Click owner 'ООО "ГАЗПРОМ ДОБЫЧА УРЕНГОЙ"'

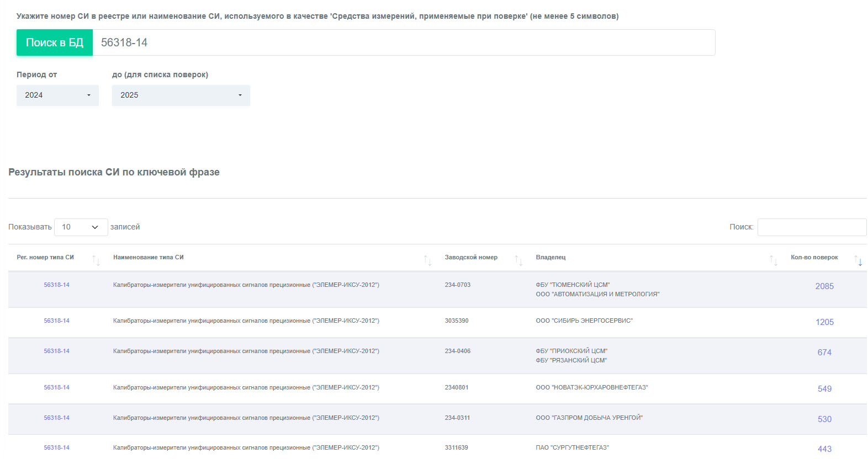point(589,418)
